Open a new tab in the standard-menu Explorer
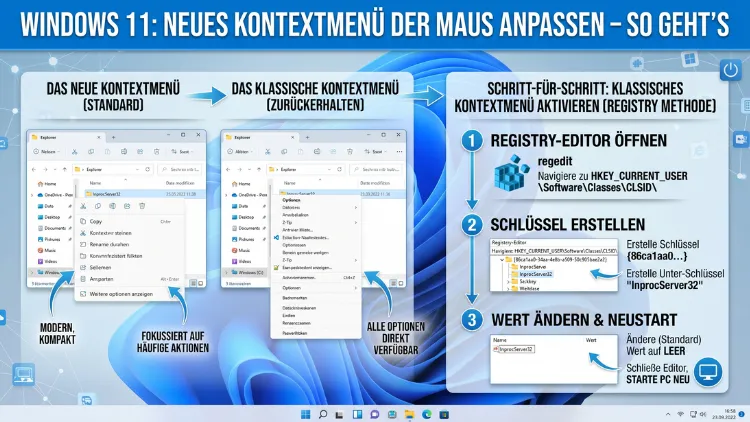 click(113, 137)
